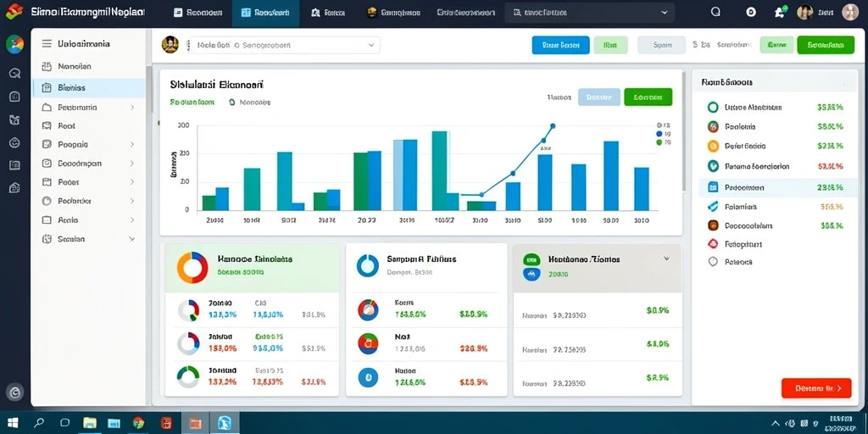
Task: Click the round avatar at the far right of top bar
Action: tap(849, 12)
